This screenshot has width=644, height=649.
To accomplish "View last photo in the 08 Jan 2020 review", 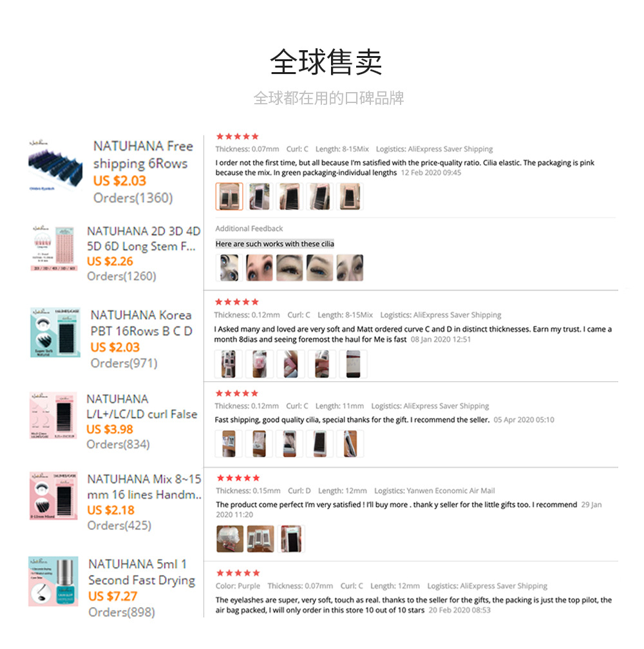I will [x=353, y=364].
